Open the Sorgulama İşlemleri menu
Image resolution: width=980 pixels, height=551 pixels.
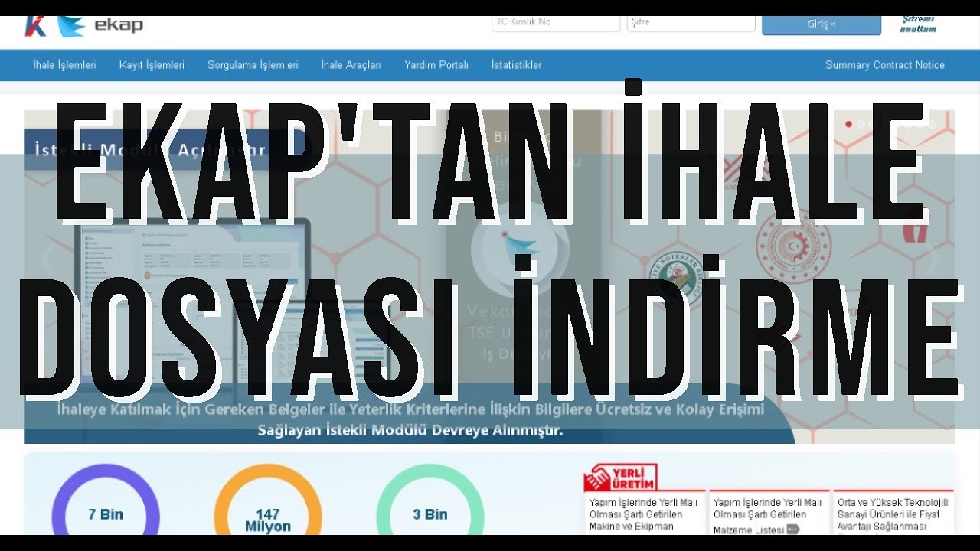tap(253, 65)
